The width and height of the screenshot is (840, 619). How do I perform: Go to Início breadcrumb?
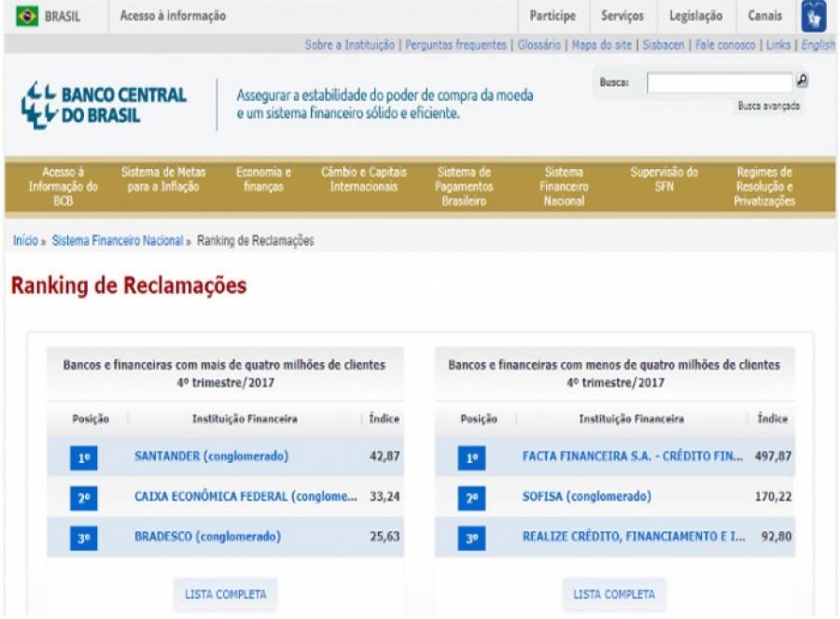point(25,241)
